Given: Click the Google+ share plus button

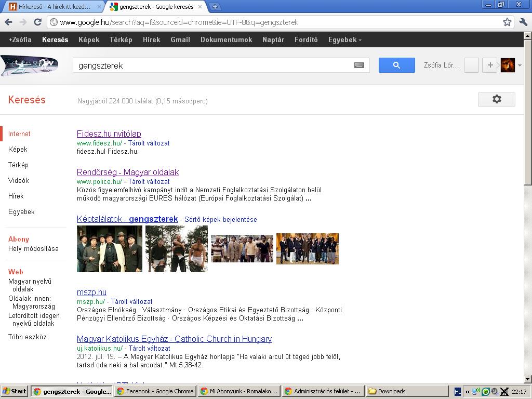Looking at the screenshot, I should 490,65.
